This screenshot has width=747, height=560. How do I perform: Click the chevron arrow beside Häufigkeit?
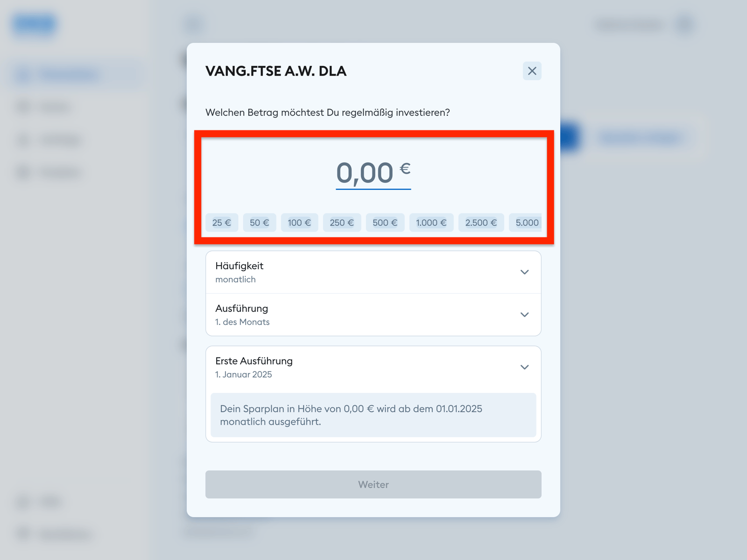tap(524, 272)
